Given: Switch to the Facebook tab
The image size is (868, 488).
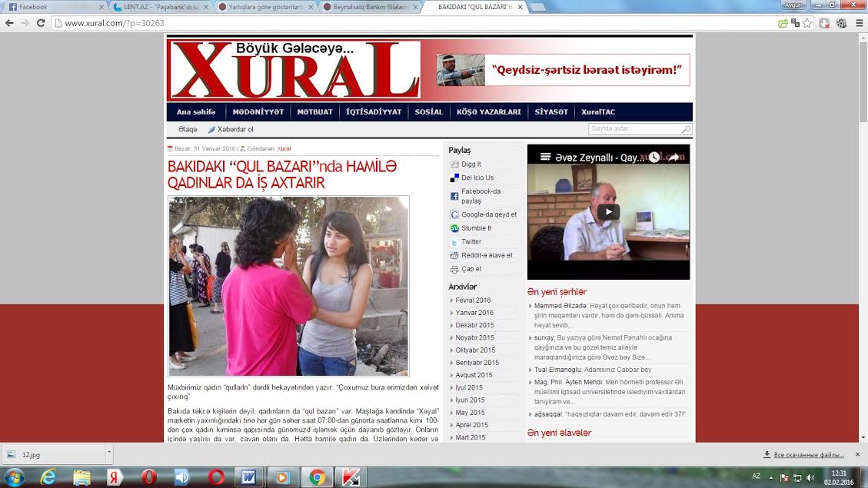Looking at the screenshot, I should click(x=55, y=7).
